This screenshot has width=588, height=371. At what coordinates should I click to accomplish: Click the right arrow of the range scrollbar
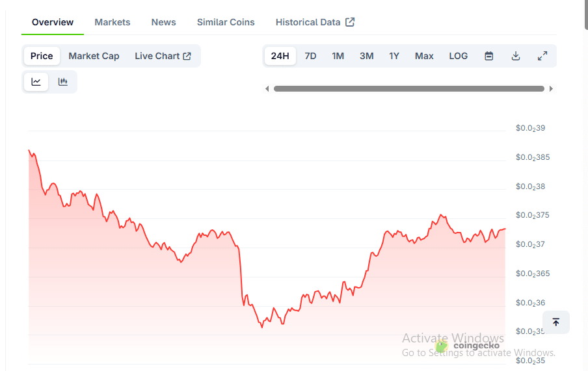[x=551, y=89]
